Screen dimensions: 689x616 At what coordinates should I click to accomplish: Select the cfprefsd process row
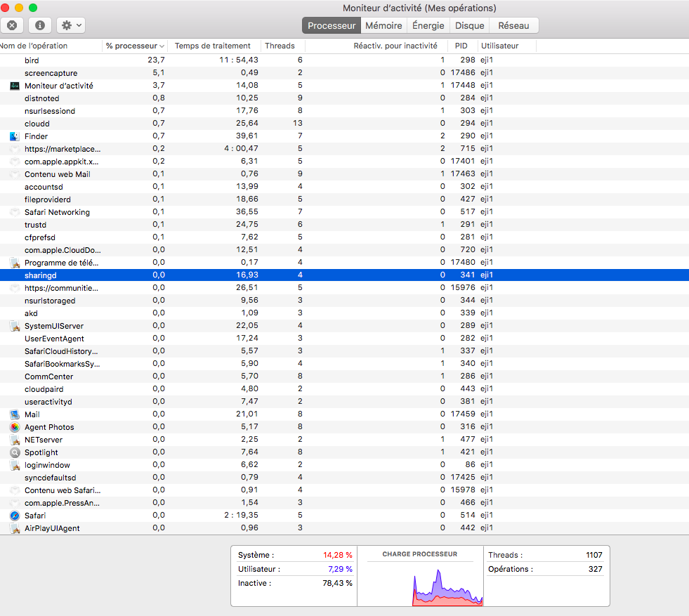(x=344, y=237)
